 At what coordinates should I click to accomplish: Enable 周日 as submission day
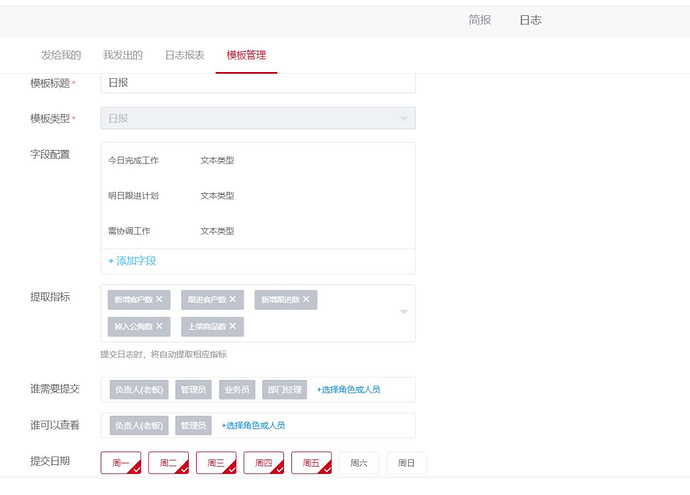click(407, 463)
